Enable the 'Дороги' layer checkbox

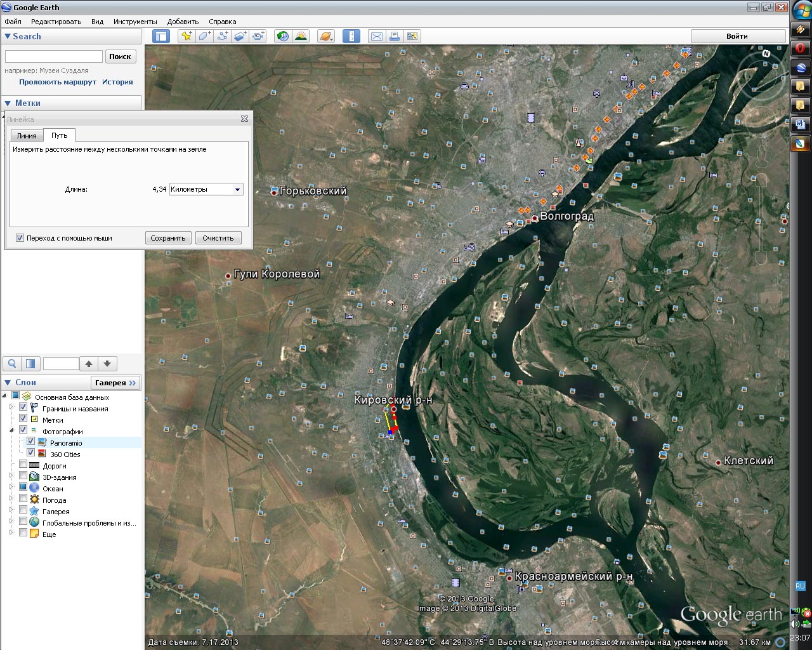23,465
